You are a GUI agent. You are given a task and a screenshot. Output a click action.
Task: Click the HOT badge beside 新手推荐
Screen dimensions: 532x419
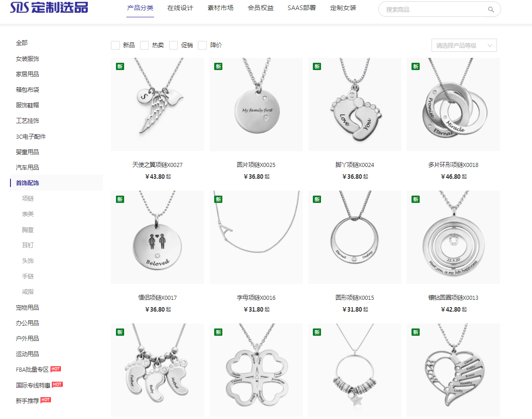click(x=46, y=399)
